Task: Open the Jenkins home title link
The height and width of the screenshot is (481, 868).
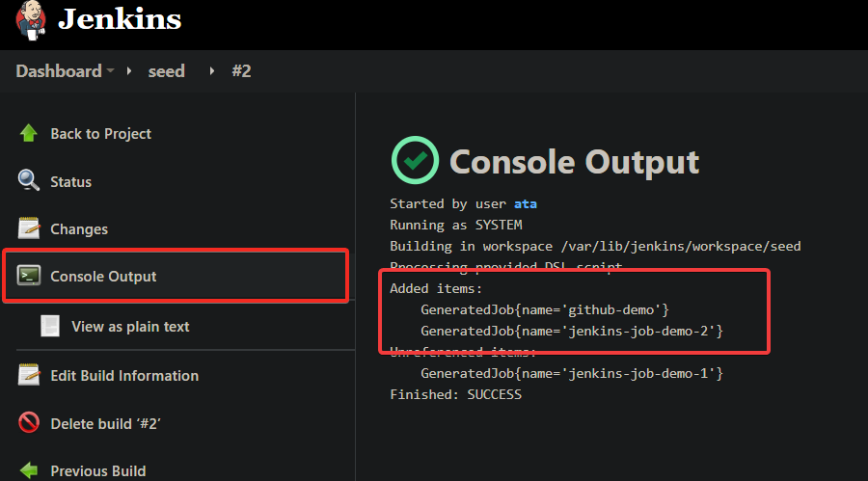Action: 120,19
